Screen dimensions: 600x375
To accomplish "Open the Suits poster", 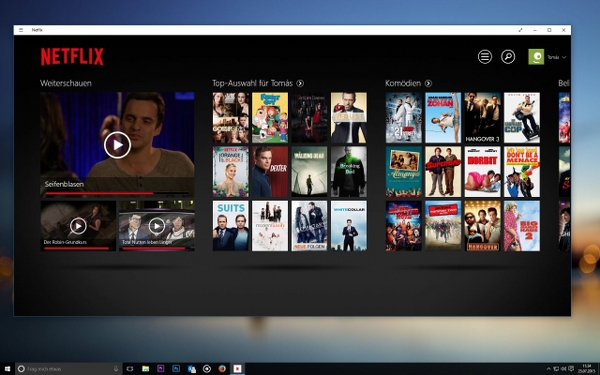I will pyautogui.click(x=230, y=226).
